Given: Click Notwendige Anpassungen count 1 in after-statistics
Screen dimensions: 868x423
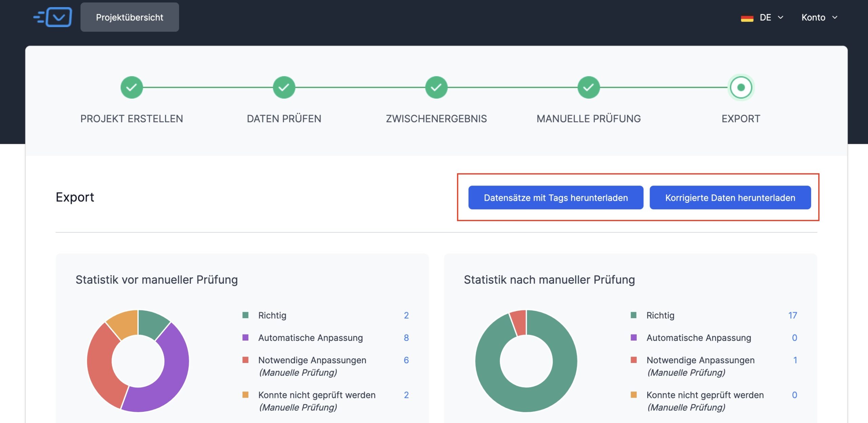Looking at the screenshot, I should click(795, 360).
